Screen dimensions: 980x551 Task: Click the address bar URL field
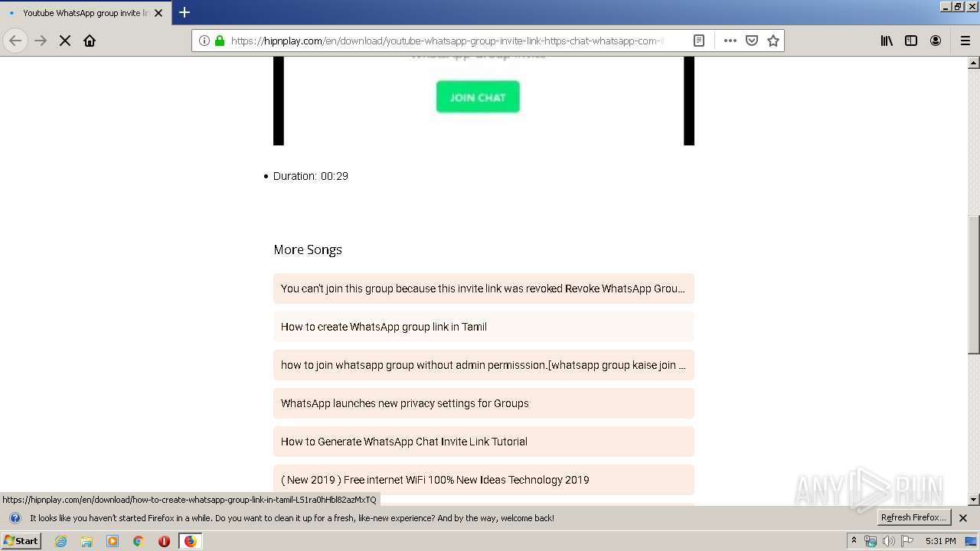tap(446, 41)
